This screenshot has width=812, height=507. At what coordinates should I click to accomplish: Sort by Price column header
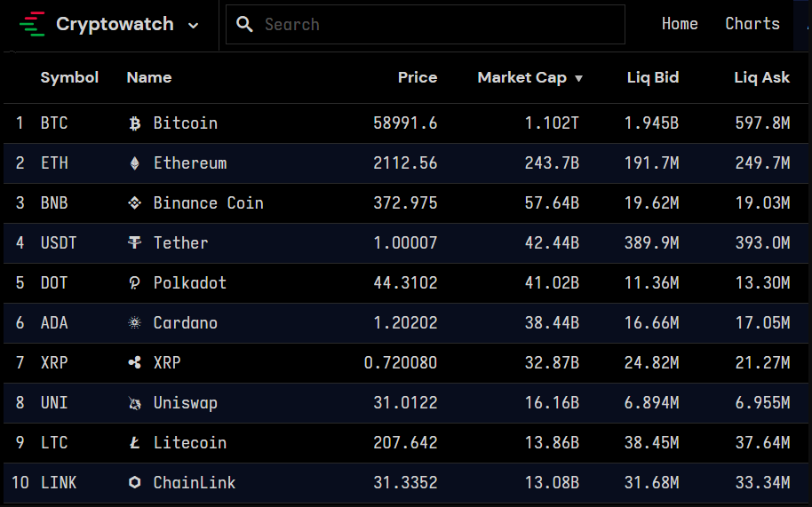418,77
